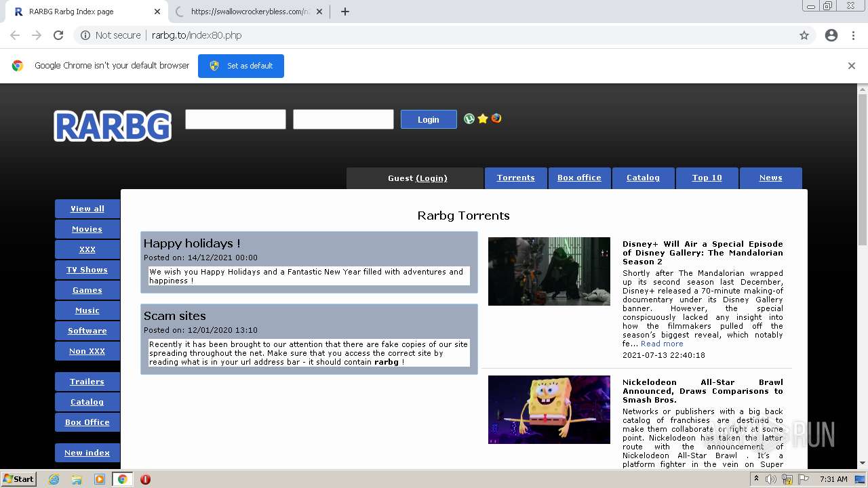This screenshot has height=488, width=868.
Task: Click the password input field
Action: pyautogui.click(x=343, y=119)
